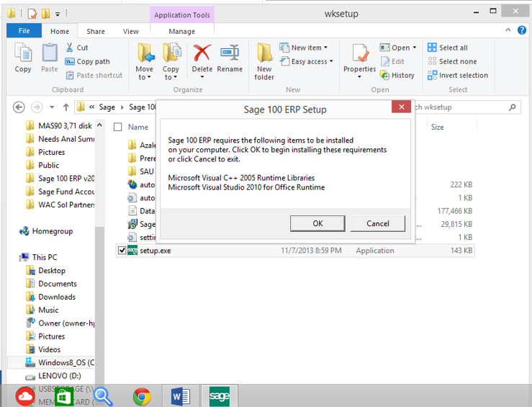Open the Windows Store taskbar icon
532x407 pixels.
64,396
